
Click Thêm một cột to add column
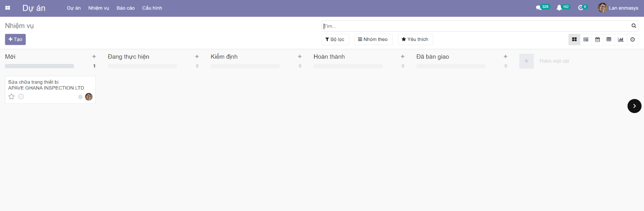pyautogui.click(x=554, y=61)
